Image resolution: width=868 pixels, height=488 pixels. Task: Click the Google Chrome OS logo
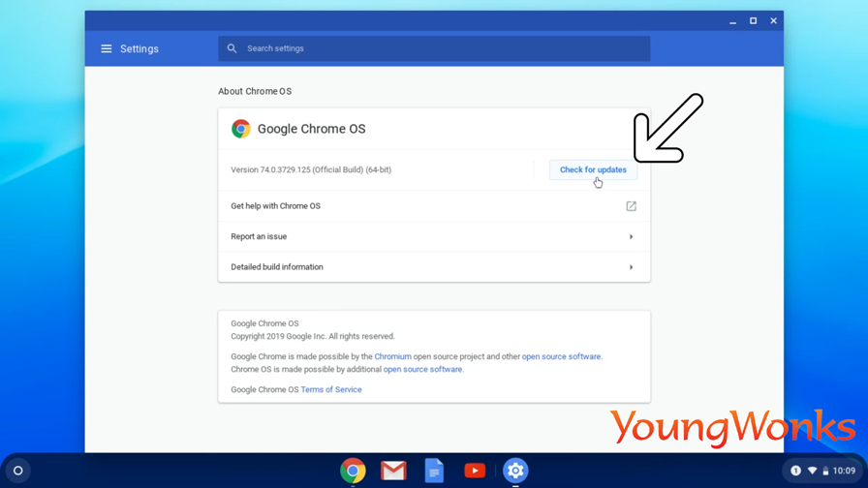[241, 129]
